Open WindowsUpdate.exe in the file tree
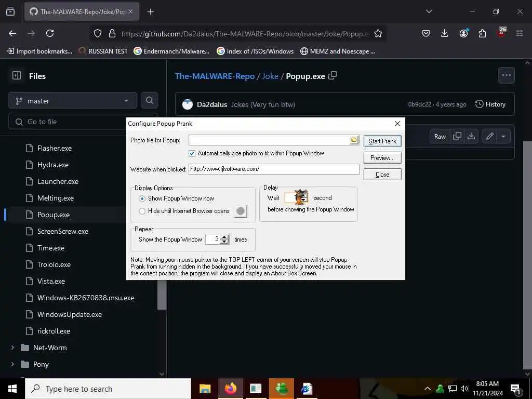 [69, 314]
